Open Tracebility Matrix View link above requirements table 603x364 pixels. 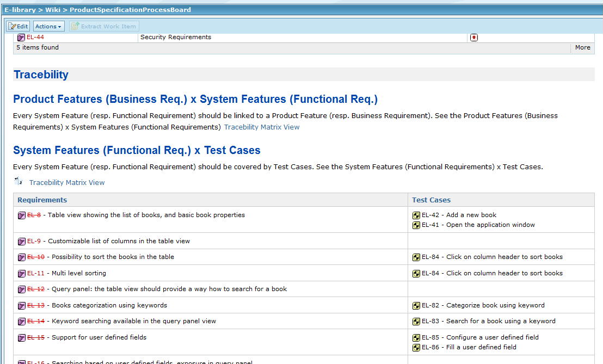[x=67, y=183]
